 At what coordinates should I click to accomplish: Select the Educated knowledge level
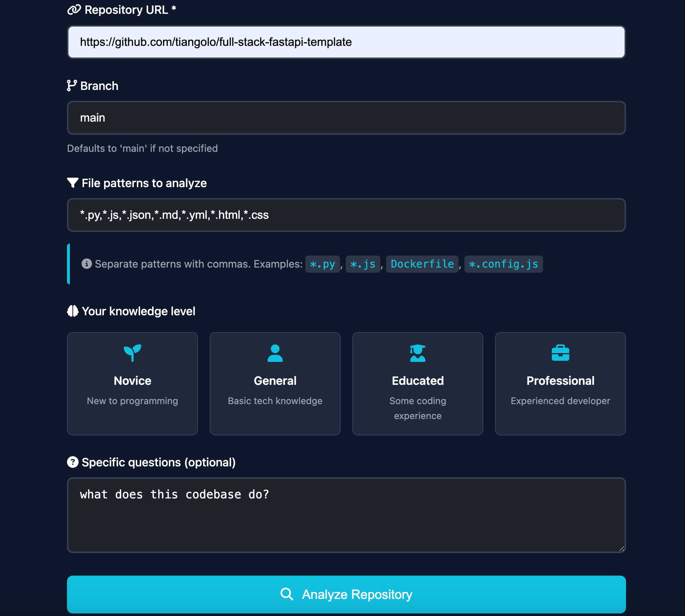point(417,383)
